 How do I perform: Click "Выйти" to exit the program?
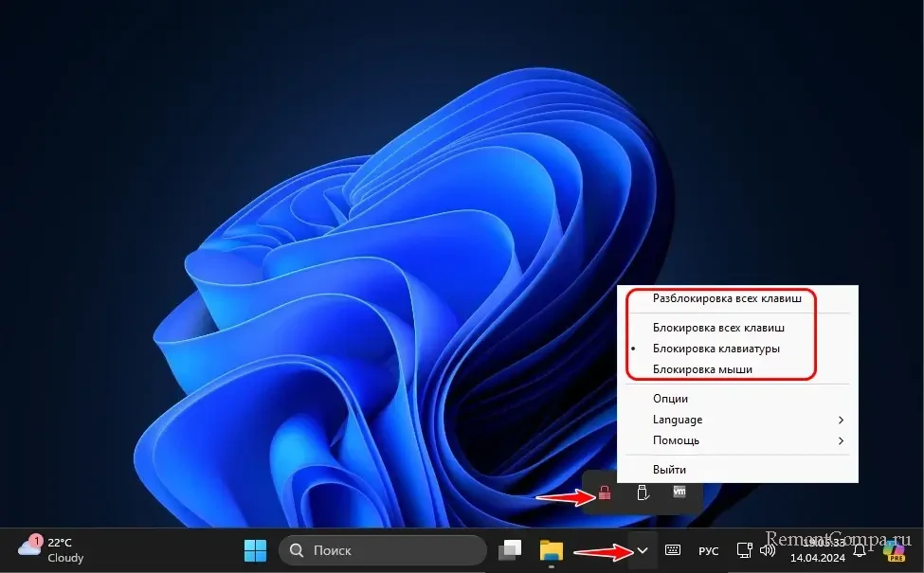[x=669, y=469]
